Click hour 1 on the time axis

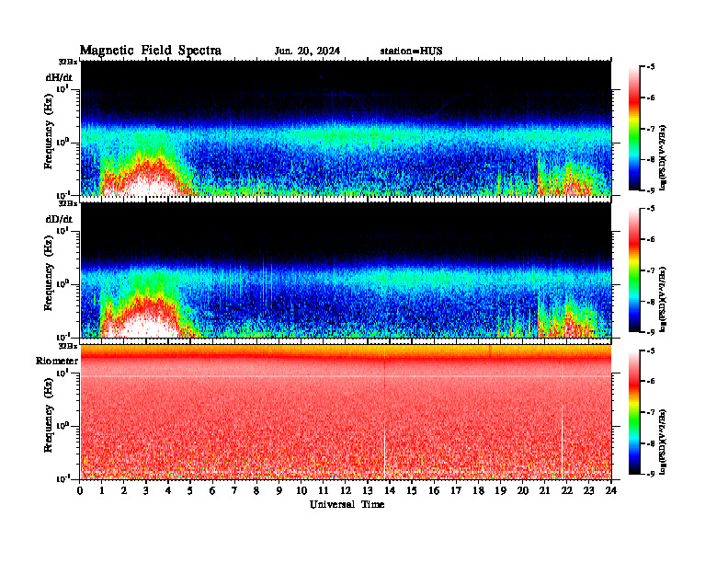102,490
